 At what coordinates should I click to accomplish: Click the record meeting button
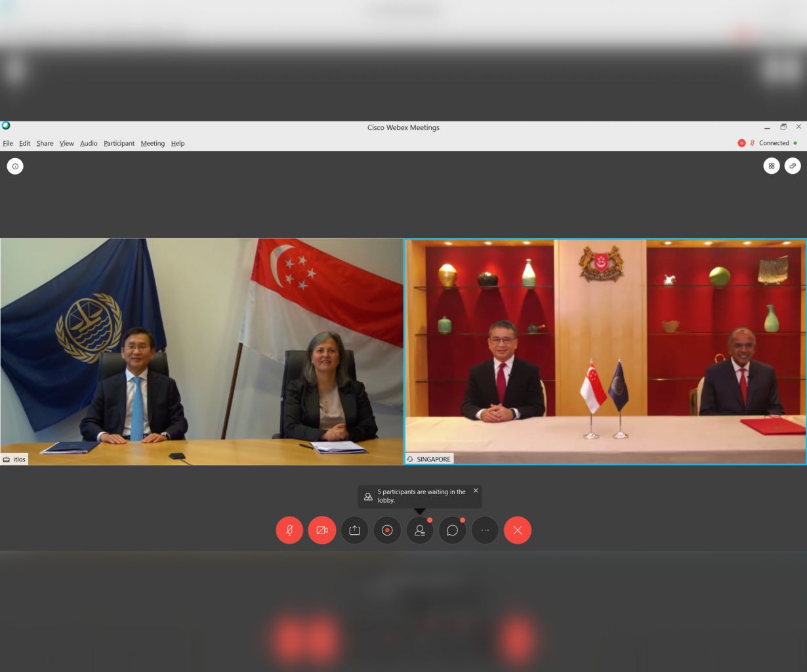(x=387, y=530)
